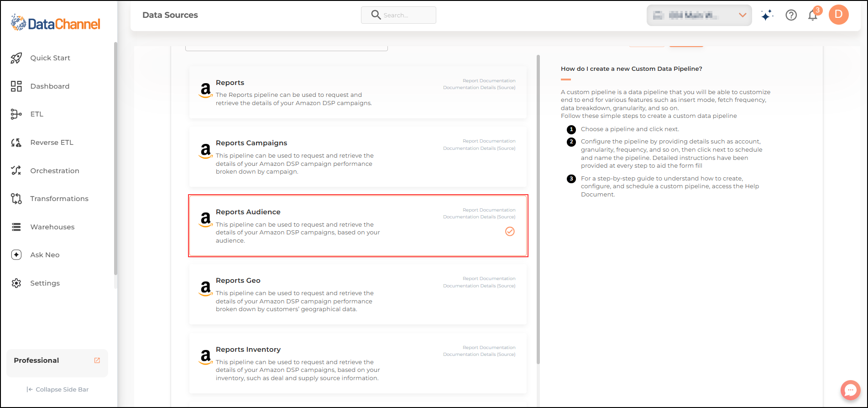868x408 pixels.
Task: Open Report Documentation link on Reports Audience
Action: (489, 210)
